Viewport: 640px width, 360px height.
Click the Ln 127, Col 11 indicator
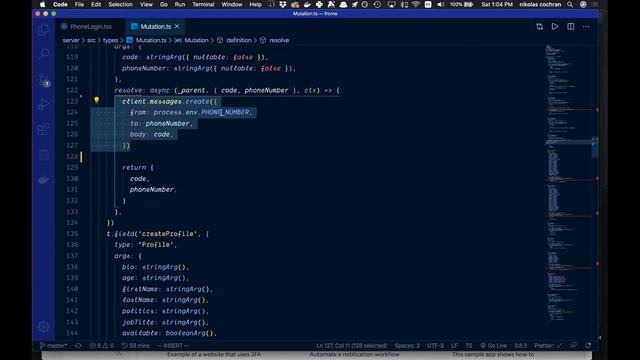coord(351,346)
